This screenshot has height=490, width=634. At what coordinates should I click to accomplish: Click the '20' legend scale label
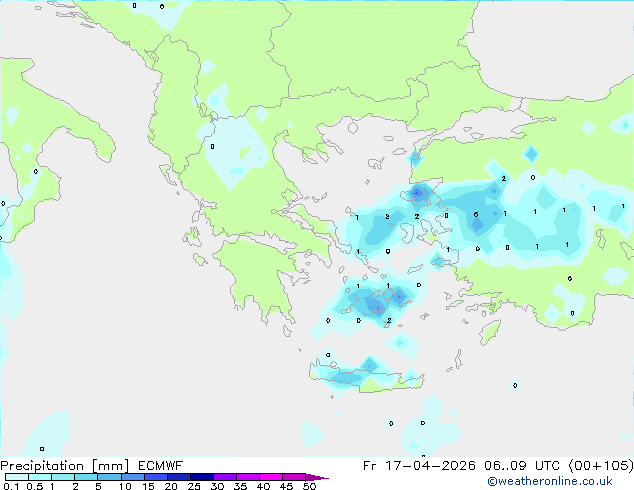tap(171, 486)
